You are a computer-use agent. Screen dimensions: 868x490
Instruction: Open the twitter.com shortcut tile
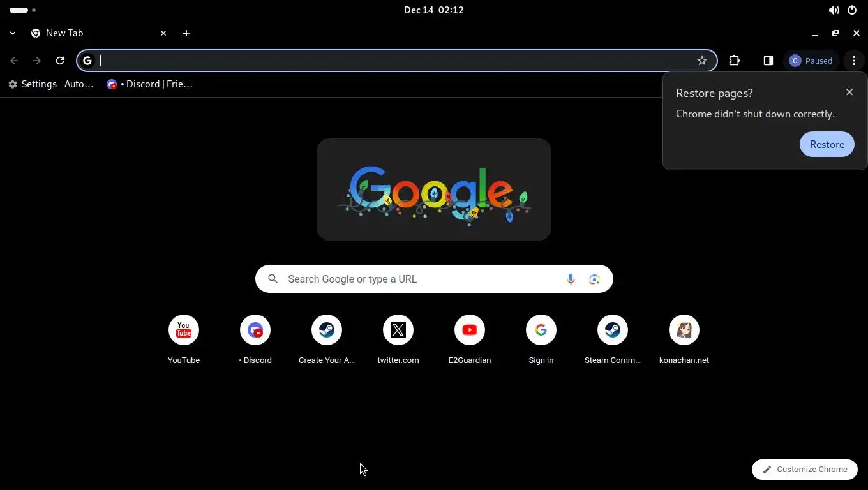click(x=398, y=340)
